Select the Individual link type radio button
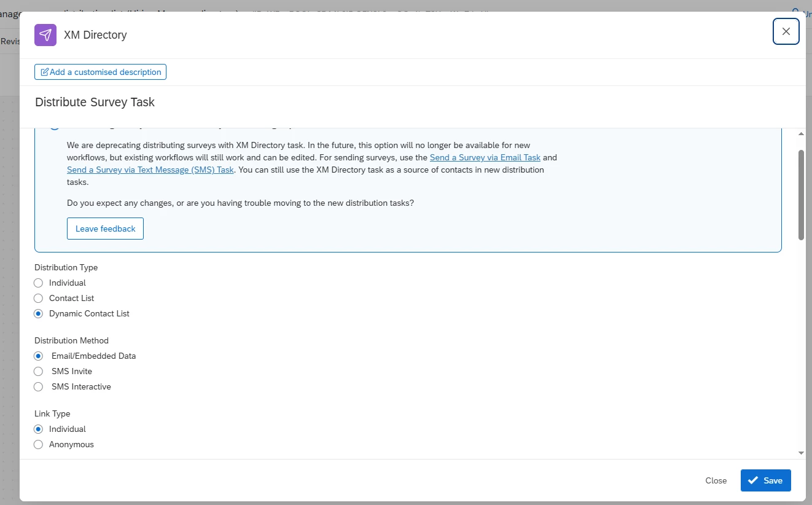This screenshot has width=812, height=505. (38, 429)
